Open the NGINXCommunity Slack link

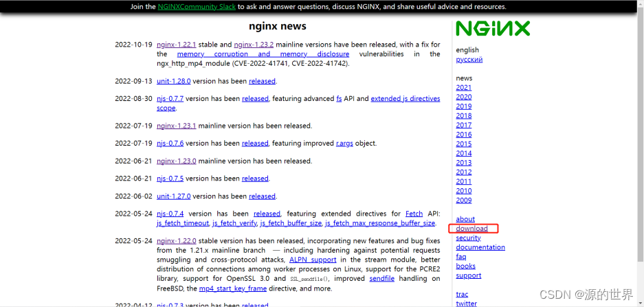(x=197, y=7)
